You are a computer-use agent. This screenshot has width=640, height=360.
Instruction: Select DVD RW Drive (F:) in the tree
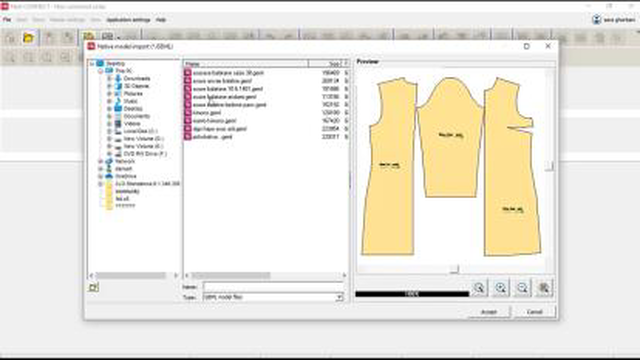point(145,154)
